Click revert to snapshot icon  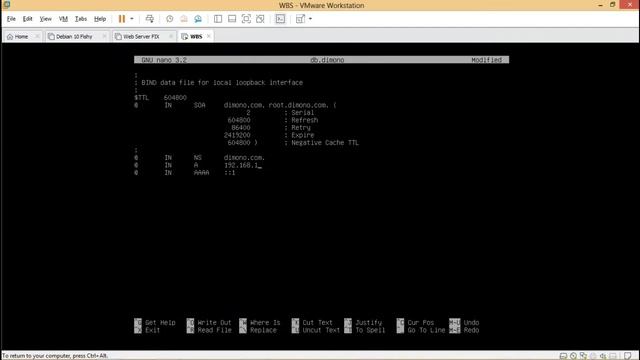[x=184, y=19]
